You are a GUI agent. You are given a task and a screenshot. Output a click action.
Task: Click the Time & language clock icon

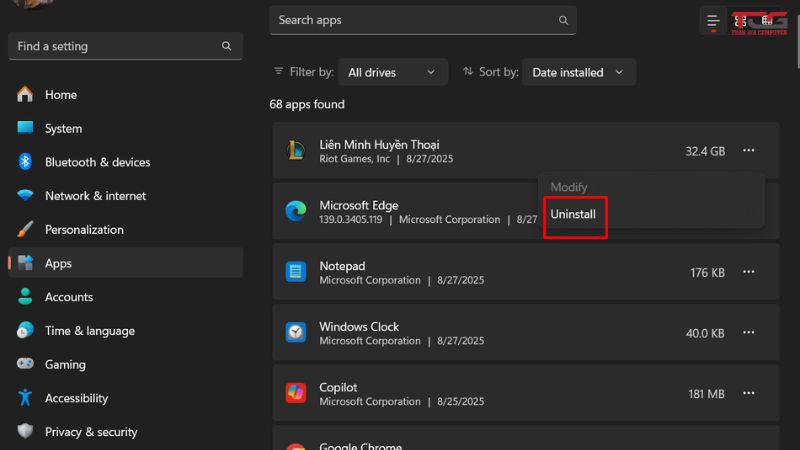[x=24, y=330]
